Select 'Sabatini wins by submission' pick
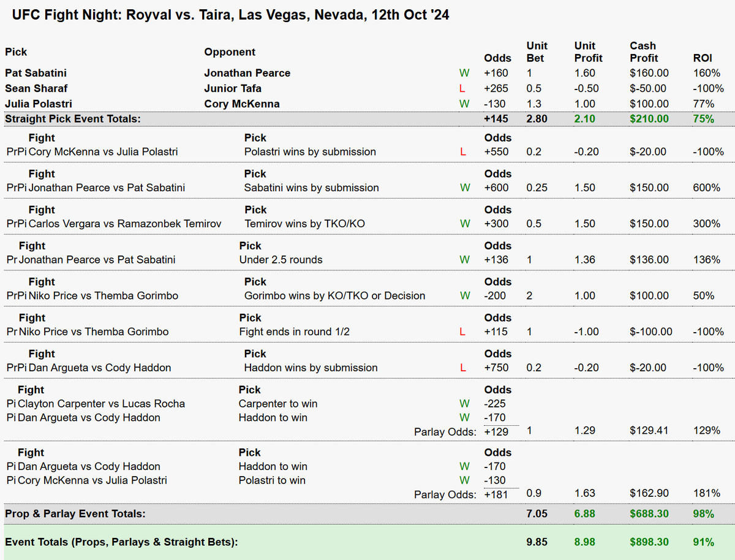Viewport: 735px width, 560px height. pos(311,187)
